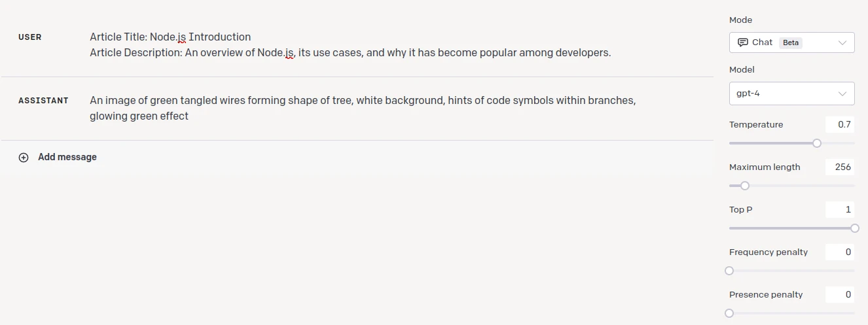Toggle the ASSISTANT role label
This screenshot has width=868, height=325.
click(x=43, y=101)
